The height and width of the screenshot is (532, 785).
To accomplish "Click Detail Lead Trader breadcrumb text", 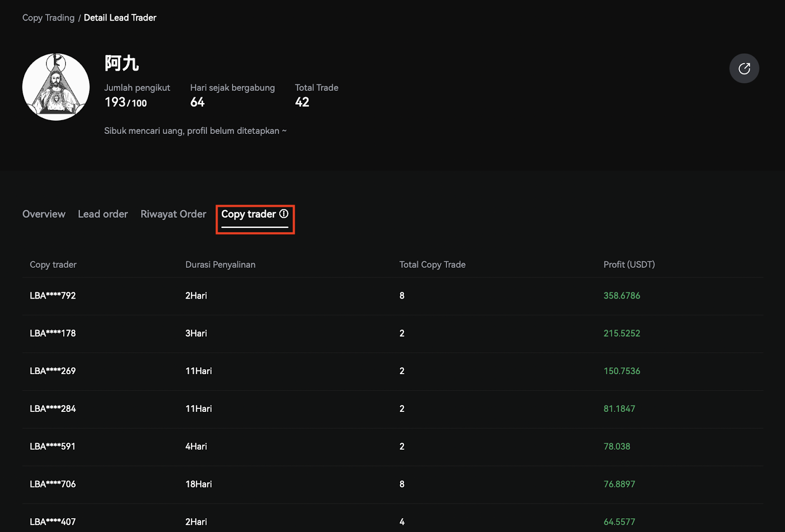I will pos(120,18).
